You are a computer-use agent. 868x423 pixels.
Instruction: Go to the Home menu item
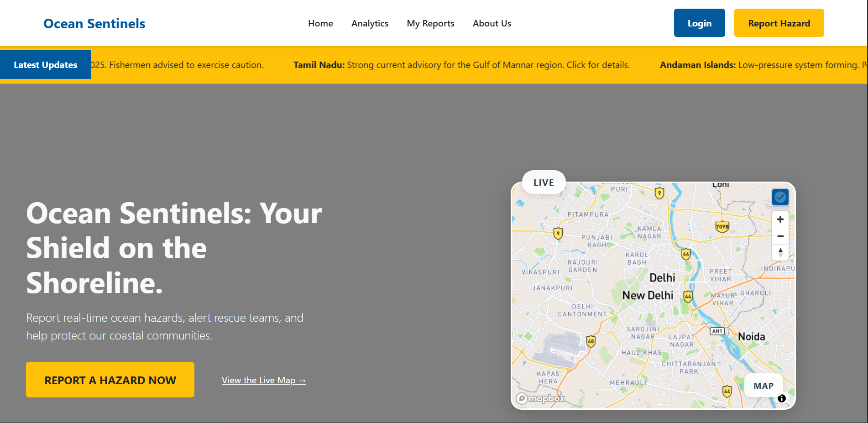320,23
